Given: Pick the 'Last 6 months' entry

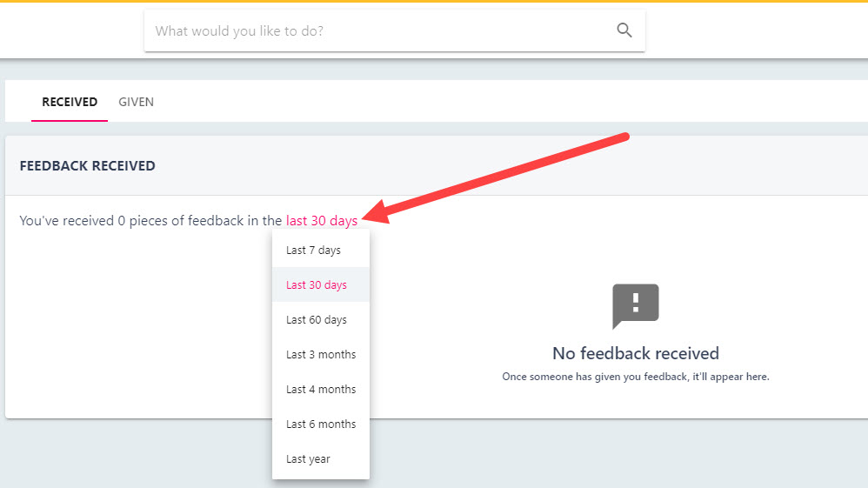Looking at the screenshot, I should tap(321, 424).
